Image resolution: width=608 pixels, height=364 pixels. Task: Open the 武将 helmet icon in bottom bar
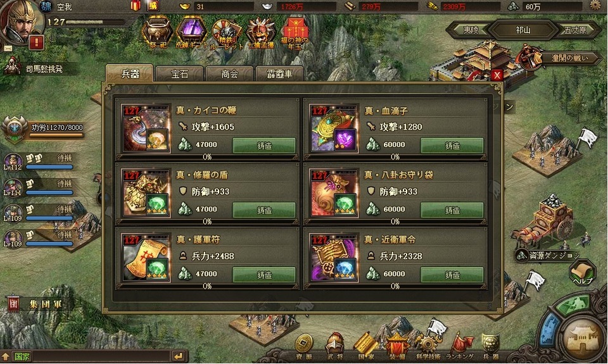(x=335, y=346)
